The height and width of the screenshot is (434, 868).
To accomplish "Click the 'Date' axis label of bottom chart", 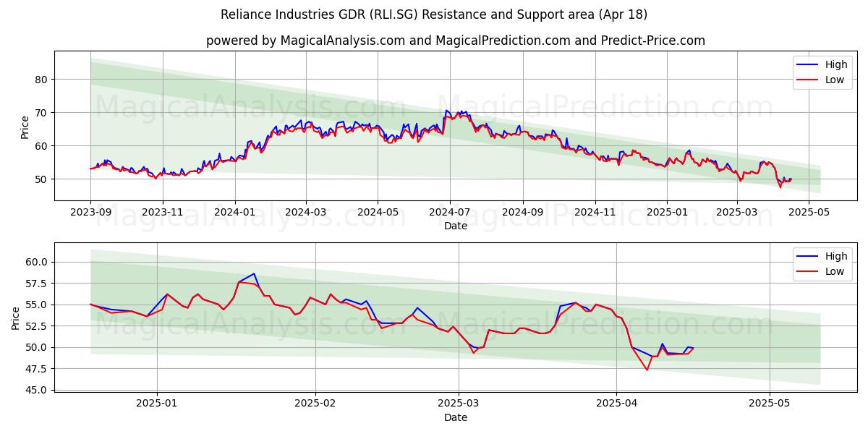I will 456,417.
